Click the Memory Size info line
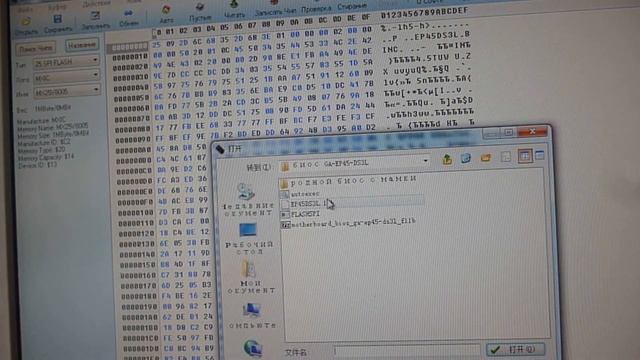Image resolution: width=640 pixels, height=360 pixels. tap(53, 134)
